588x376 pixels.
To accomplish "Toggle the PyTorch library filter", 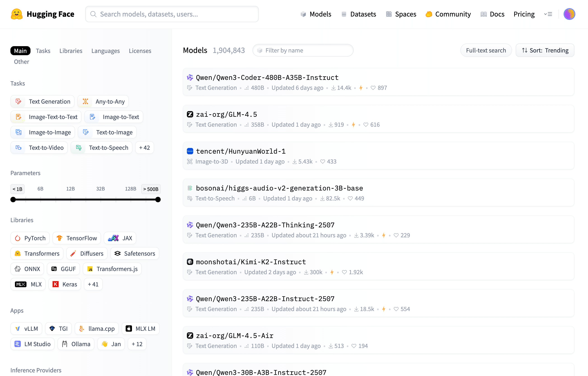I will click(30, 238).
